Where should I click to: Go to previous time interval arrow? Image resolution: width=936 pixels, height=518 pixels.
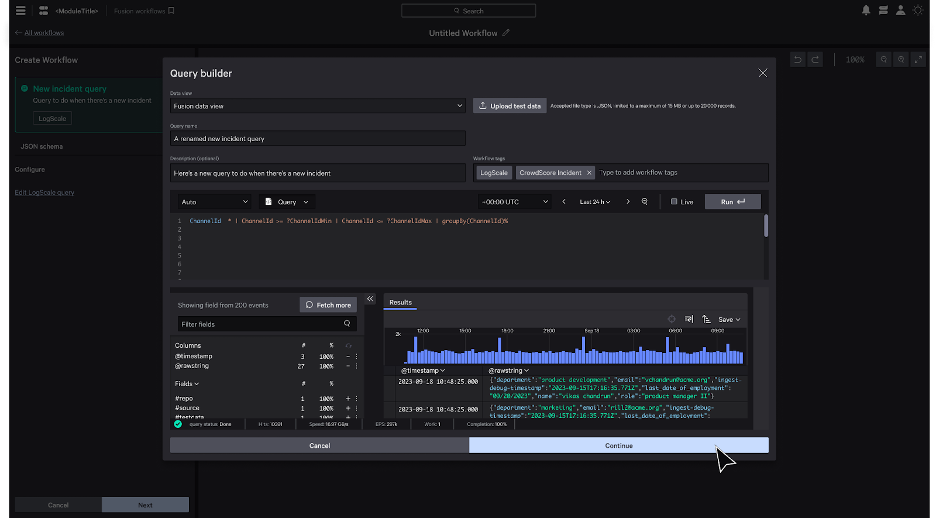coord(564,201)
